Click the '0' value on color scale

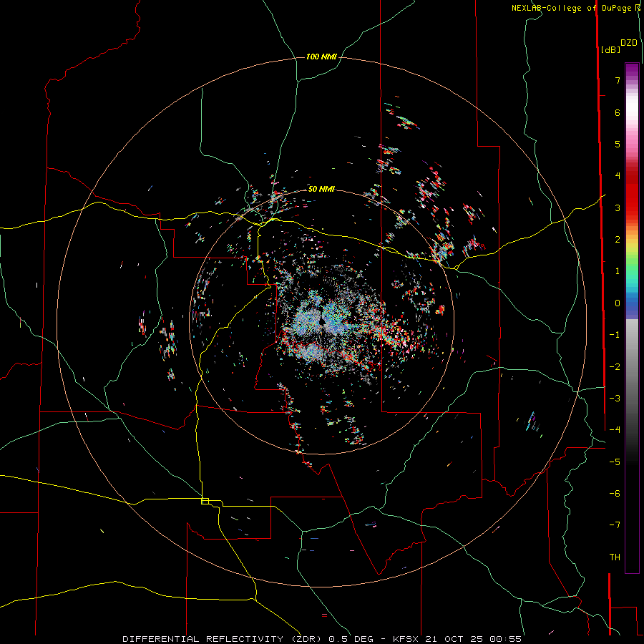coord(618,303)
